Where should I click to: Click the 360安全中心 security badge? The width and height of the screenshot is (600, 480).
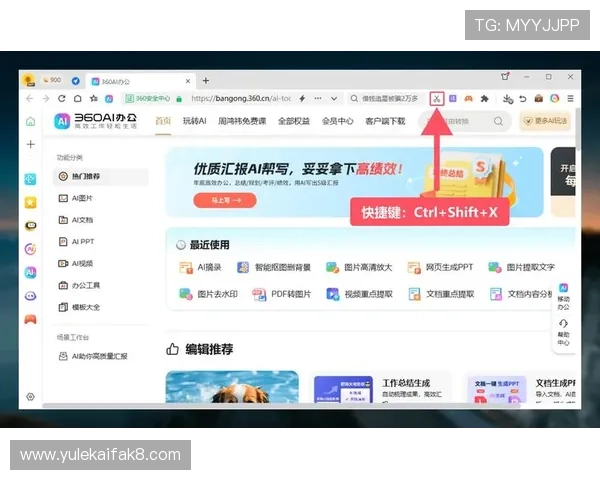click(148, 98)
